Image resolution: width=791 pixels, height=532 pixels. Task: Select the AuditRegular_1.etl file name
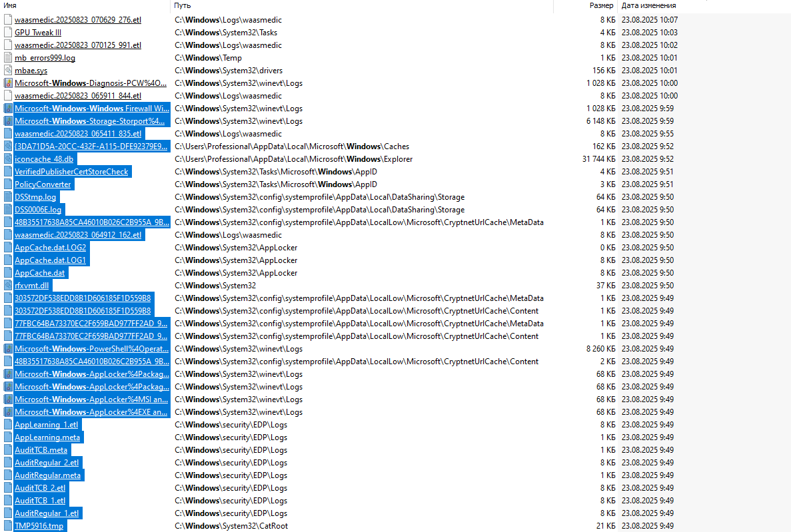click(47, 513)
